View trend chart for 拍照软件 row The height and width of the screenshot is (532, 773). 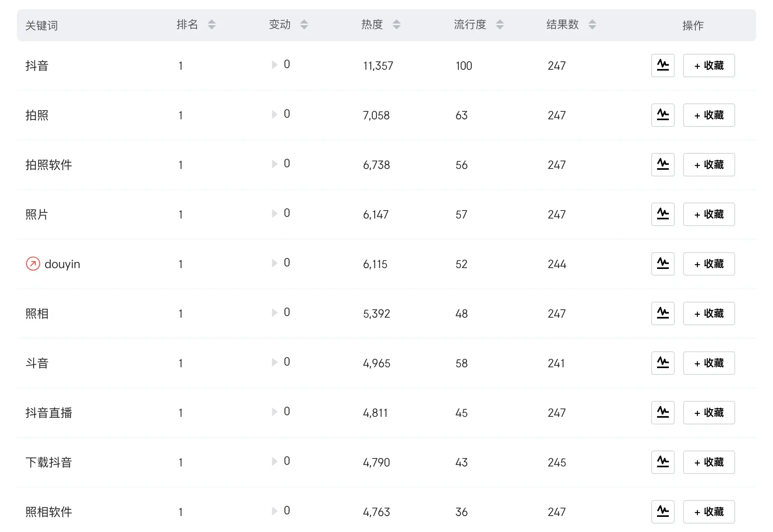pyautogui.click(x=663, y=165)
